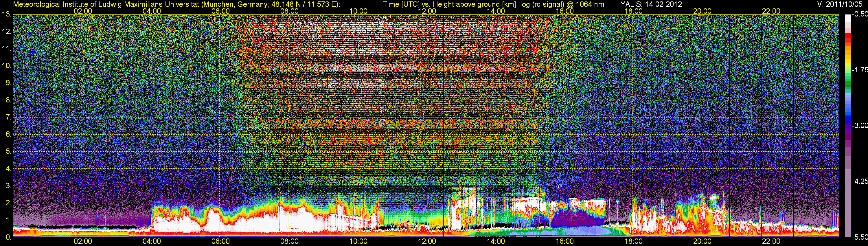Click the -0.50 color scale value
The height and width of the screenshot is (246, 868).
coord(860,14)
